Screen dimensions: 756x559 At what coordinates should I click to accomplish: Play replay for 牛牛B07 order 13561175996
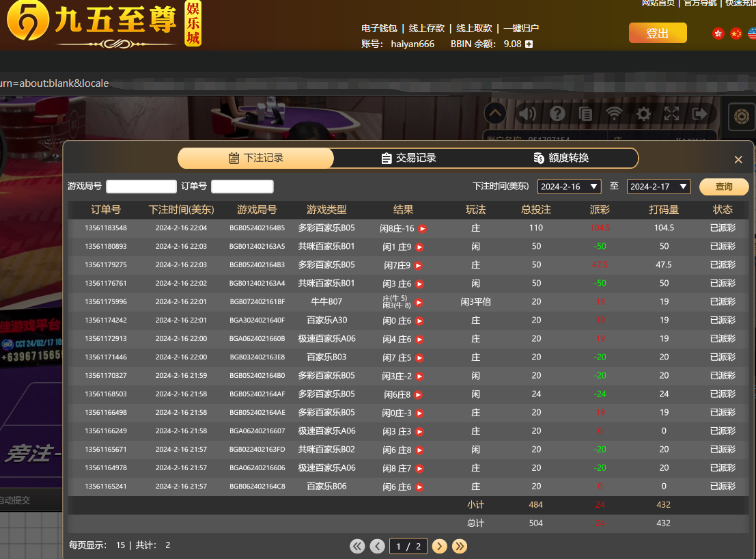click(x=419, y=303)
